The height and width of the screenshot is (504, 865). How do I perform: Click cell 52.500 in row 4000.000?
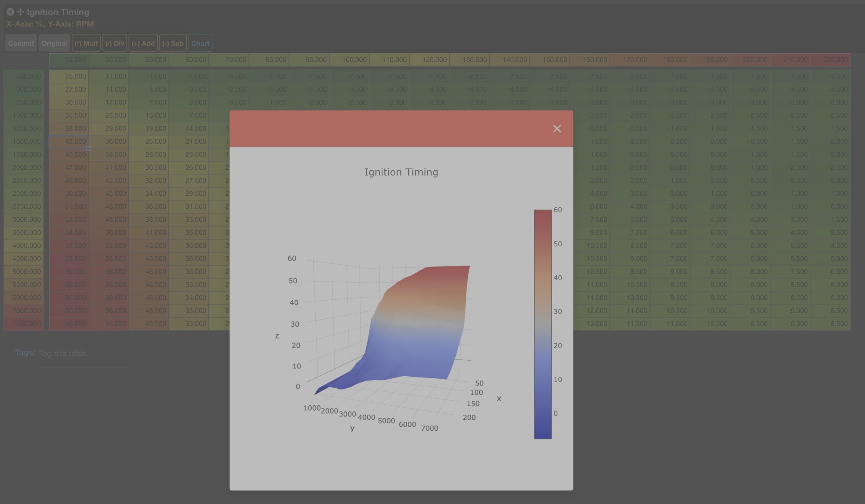tap(109, 245)
